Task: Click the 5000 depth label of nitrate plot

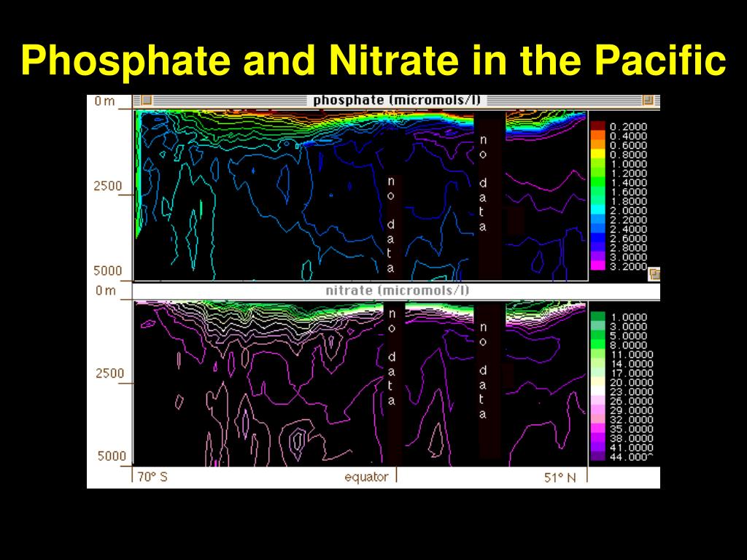Action: click(x=112, y=456)
